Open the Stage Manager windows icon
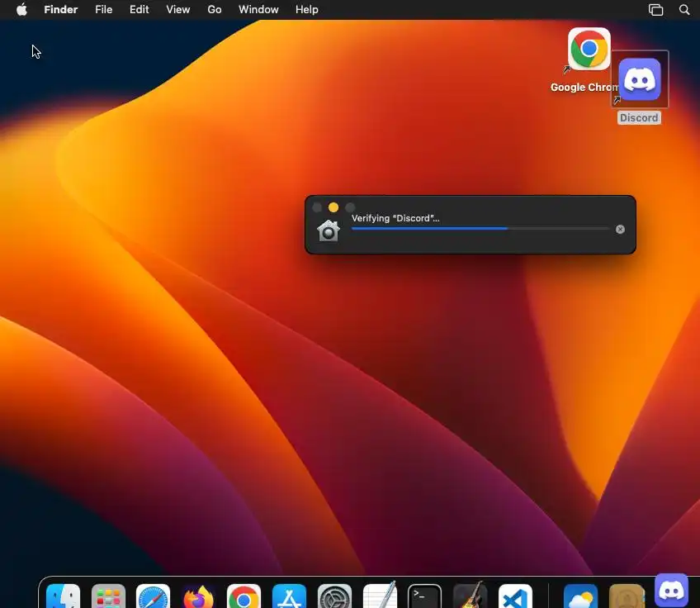This screenshot has height=608, width=700. coord(655,9)
